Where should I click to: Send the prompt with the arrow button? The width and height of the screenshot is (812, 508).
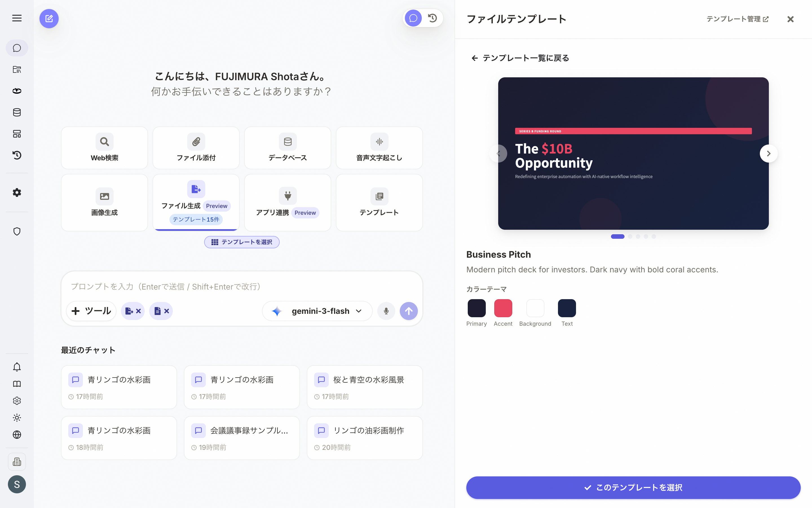point(409,311)
